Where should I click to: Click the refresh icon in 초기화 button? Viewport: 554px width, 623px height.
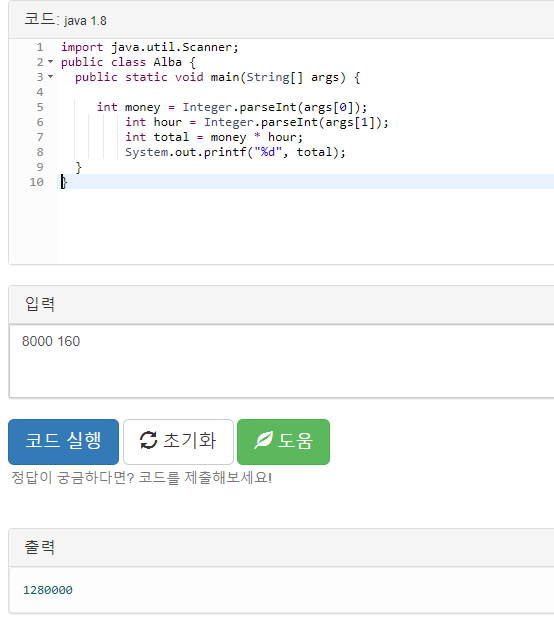pyautogui.click(x=149, y=440)
